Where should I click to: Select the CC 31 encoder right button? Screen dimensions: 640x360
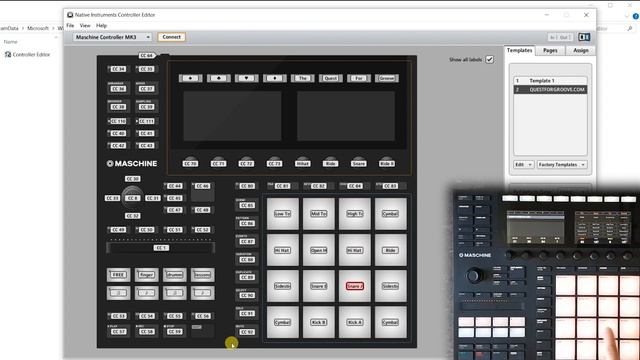[153, 198]
